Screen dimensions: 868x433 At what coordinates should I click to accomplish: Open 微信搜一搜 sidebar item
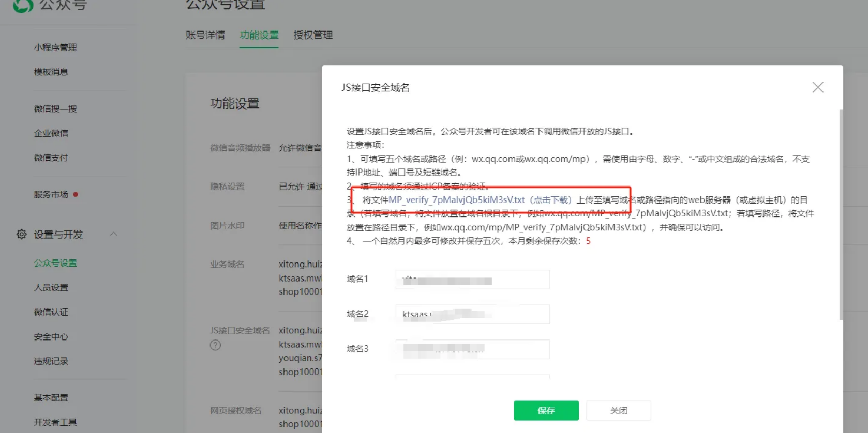point(55,109)
